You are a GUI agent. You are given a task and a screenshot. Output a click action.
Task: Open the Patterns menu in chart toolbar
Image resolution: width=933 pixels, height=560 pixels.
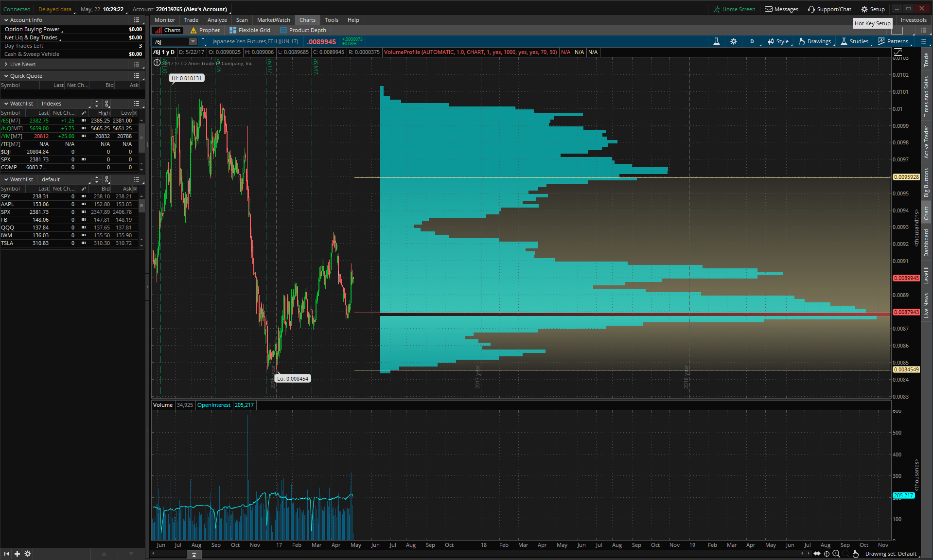pos(894,41)
